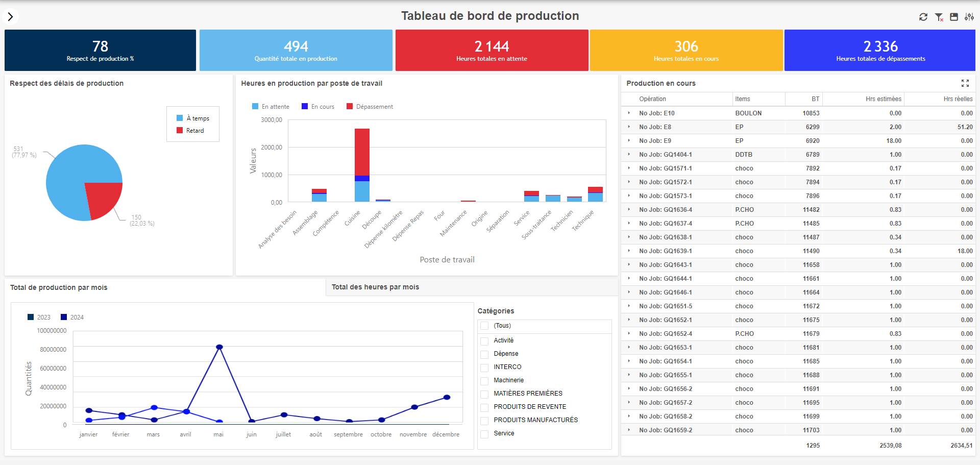Select the décembre data point
This screenshot has height=465, width=980.
[447, 397]
